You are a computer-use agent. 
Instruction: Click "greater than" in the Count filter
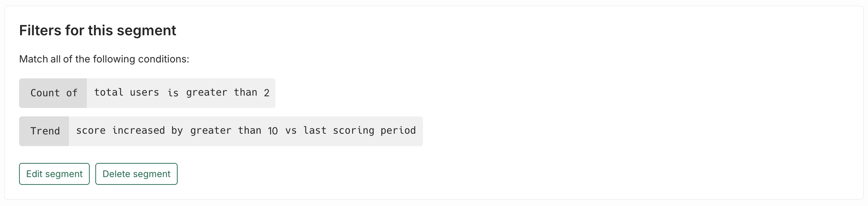tap(221, 92)
